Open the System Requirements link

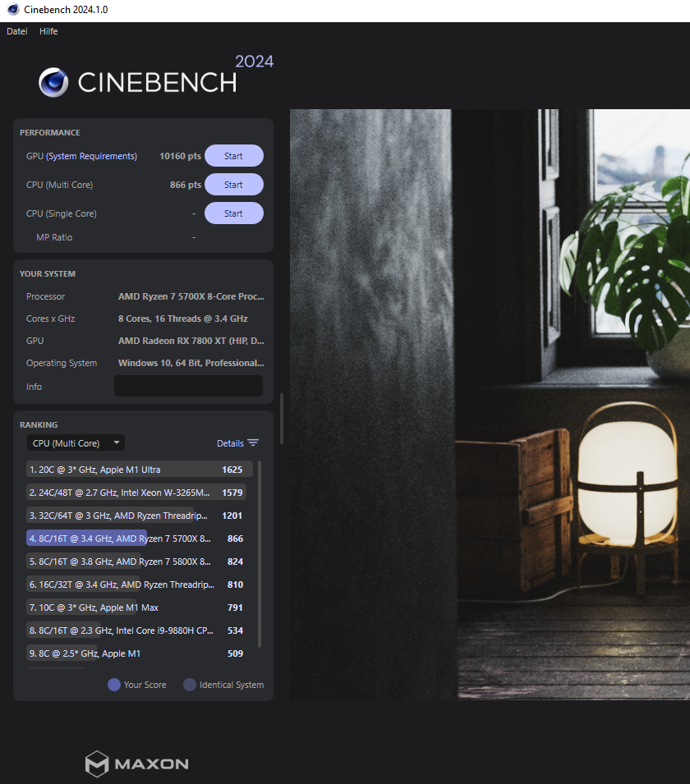[91, 156]
